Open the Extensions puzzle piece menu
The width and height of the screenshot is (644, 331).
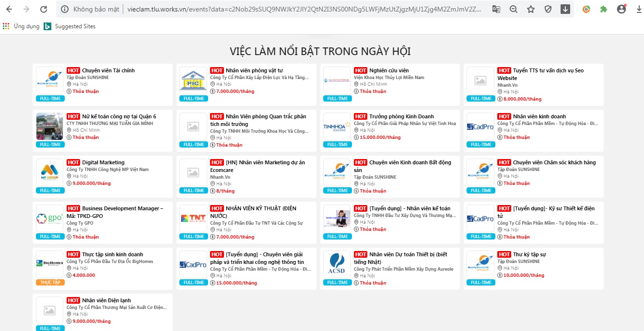604,9
